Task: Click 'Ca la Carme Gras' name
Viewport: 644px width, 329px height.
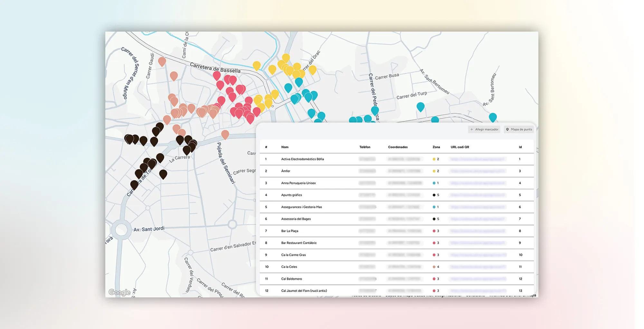Action: (x=293, y=255)
